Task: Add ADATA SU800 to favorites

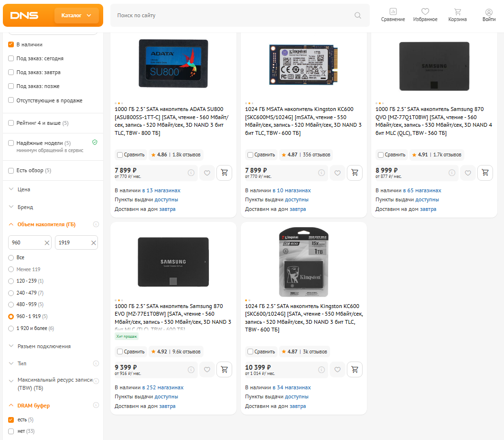Action: pyautogui.click(x=207, y=173)
